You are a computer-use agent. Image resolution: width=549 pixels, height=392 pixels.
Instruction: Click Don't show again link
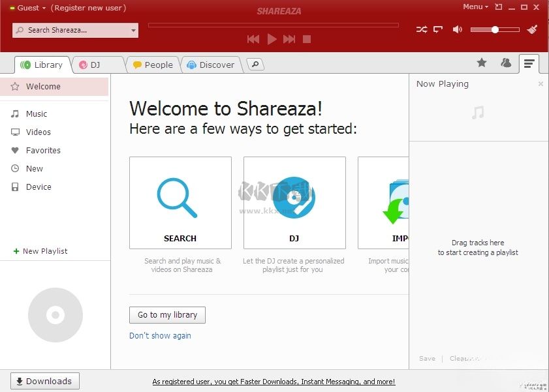click(x=160, y=336)
